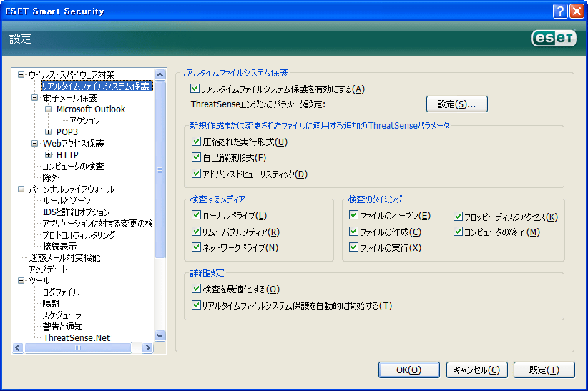Select ログファイル tree item
Viewport: 588px width, 391px height.
coord(61,292)
